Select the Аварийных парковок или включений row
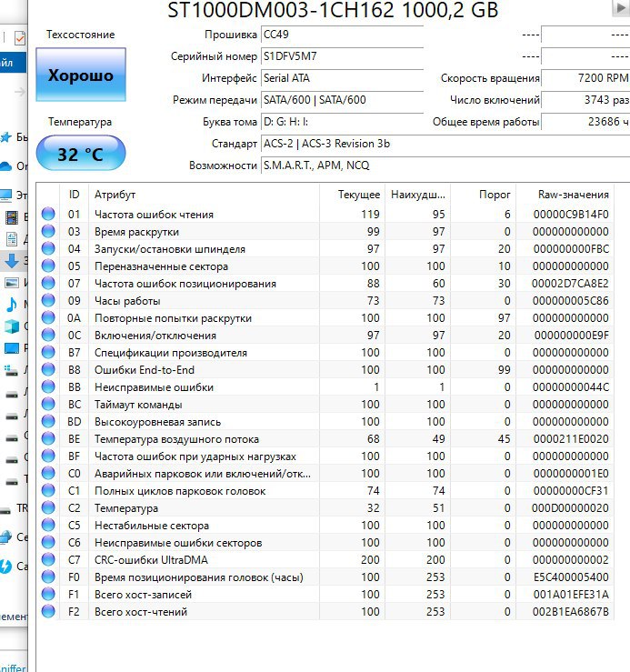The image size is (630, 672). pos(325,473)
